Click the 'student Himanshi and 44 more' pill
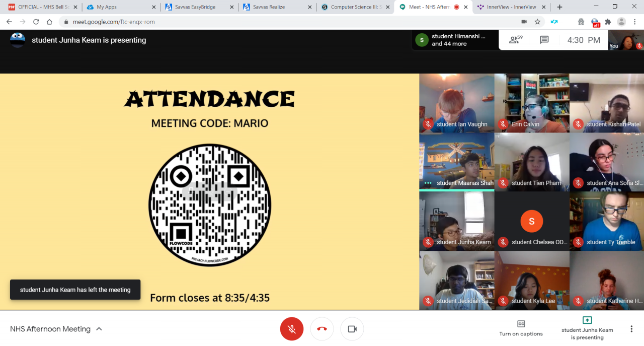The width and height of the screenshot is (644, 346). click(x=455, y=40)
